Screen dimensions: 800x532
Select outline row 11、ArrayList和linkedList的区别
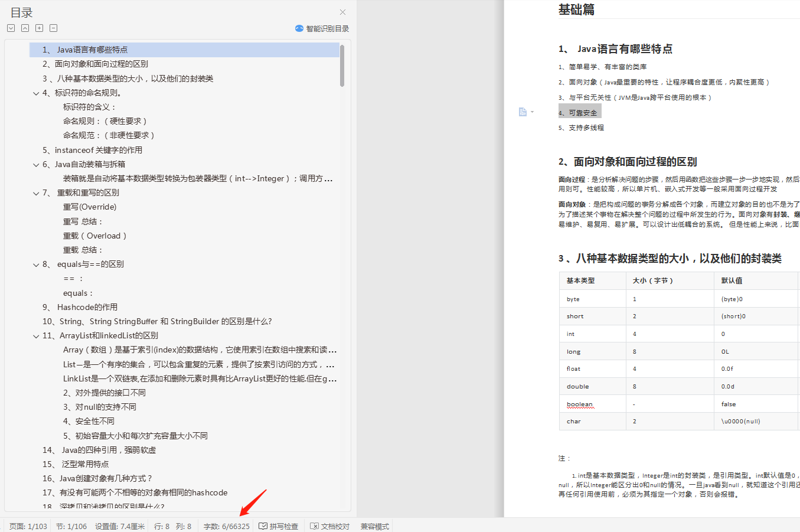(x=100, y=335)
